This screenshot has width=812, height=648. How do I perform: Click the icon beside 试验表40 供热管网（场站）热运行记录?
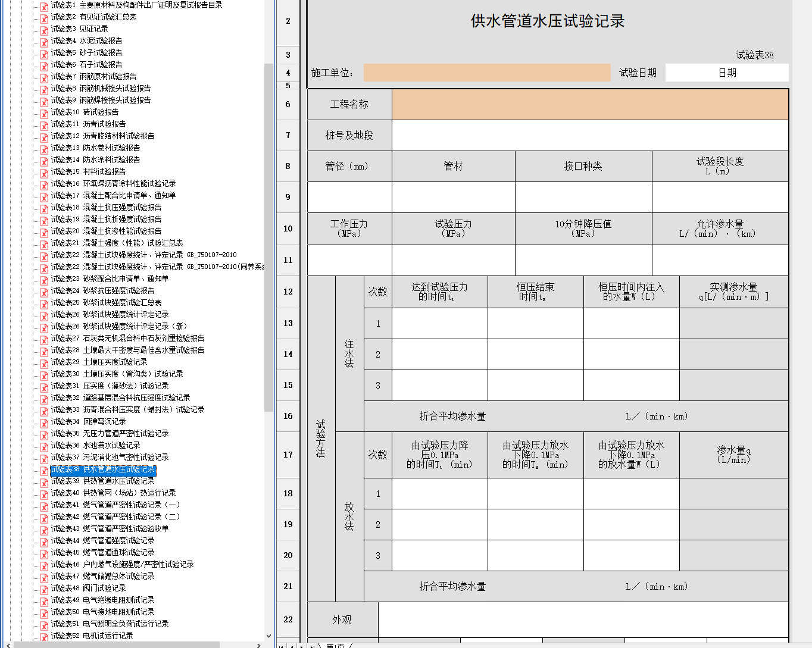pyautogui.click(x=44, y=494)
